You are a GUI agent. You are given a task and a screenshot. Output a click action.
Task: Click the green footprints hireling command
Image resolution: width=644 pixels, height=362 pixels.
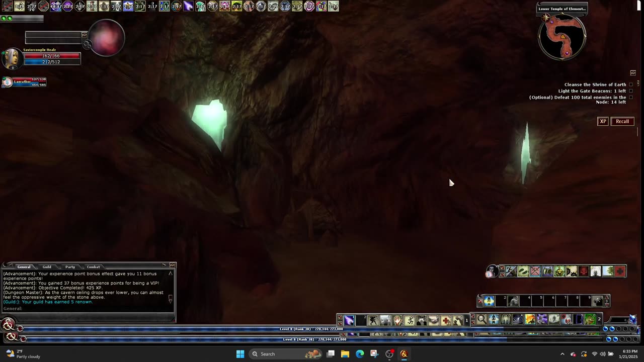(523, 271)
